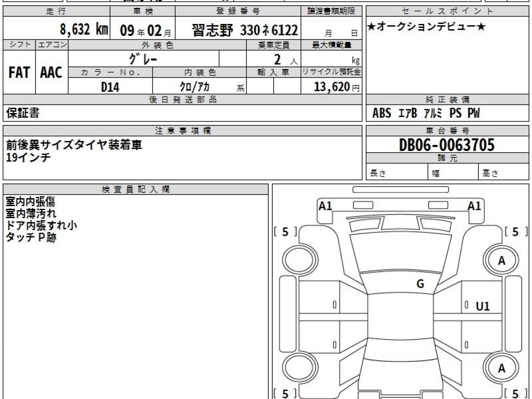The width and height of the screenshot is (532, 399).
Task: Click the 車検 header
Action: coord(143,12)
